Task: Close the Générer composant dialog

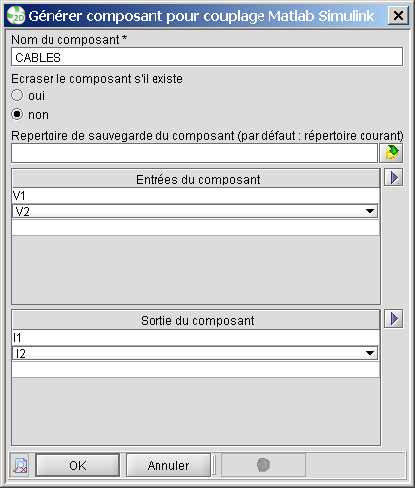Action: [398, 16]
